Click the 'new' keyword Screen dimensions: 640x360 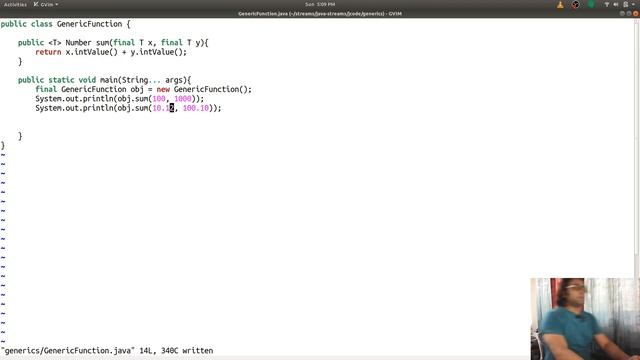(163, 89)
